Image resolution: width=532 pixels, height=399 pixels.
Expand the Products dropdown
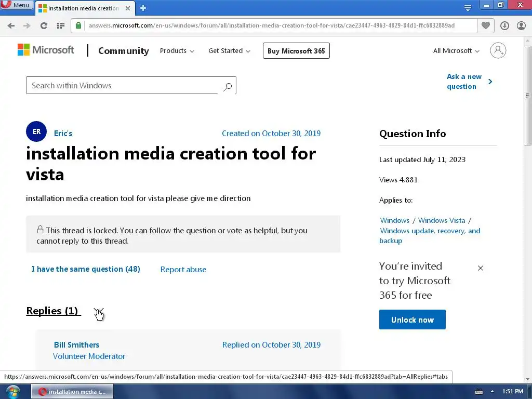[177, 50]
